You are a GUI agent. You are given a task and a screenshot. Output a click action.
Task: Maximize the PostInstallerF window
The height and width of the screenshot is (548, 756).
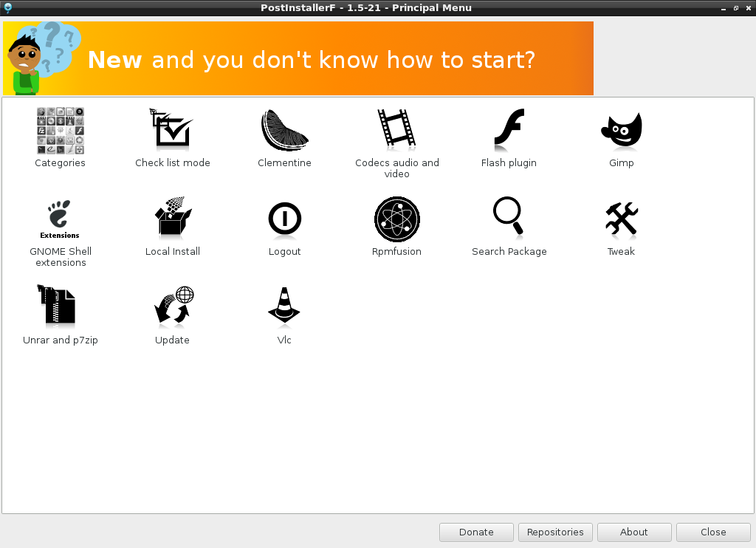(x=736, y=8)
